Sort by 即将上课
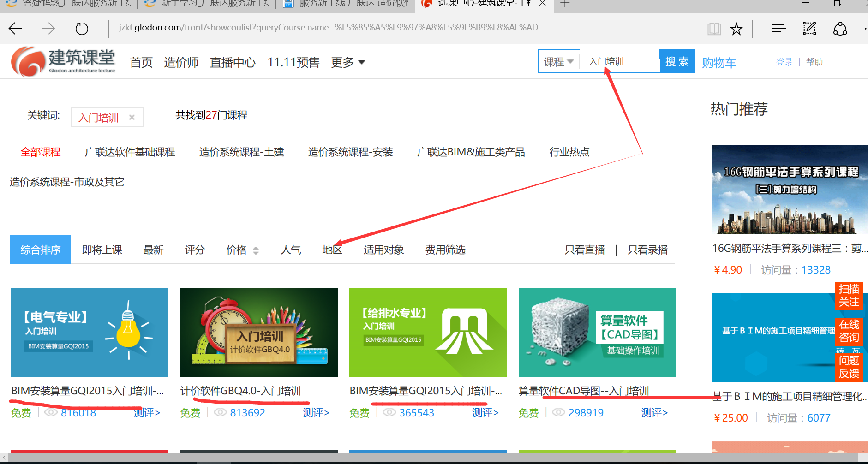868x464 pixels. click(102, 250)
